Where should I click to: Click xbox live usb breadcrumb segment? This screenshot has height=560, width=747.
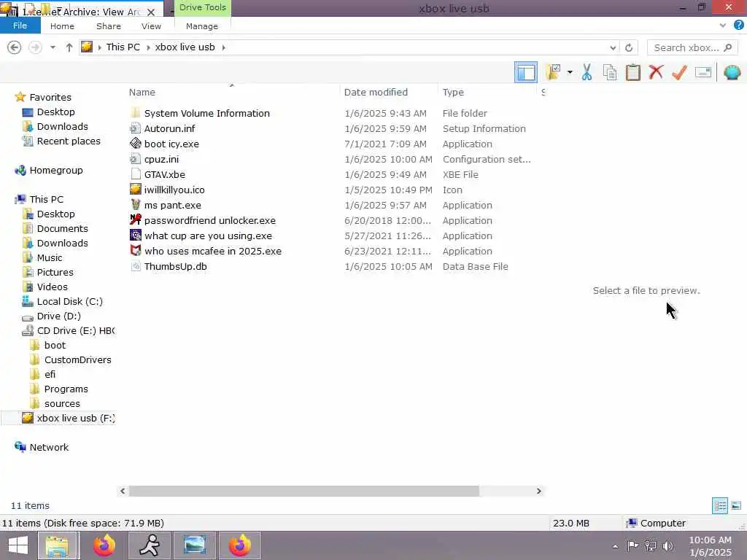coord(185,47)
